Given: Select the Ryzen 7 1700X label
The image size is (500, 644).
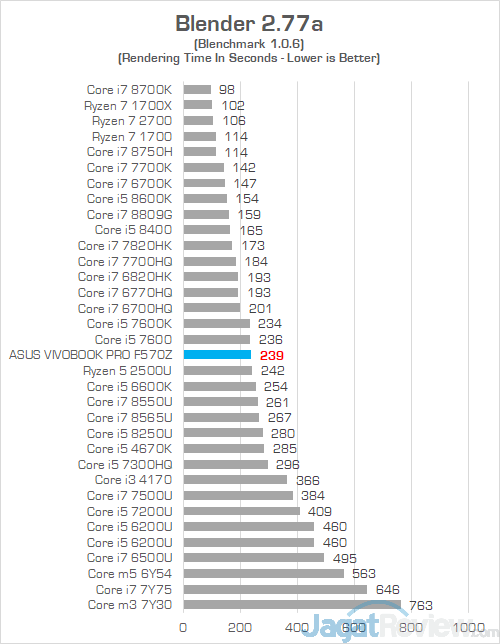Looking at the screenshot, I should [x=128, y=106].
